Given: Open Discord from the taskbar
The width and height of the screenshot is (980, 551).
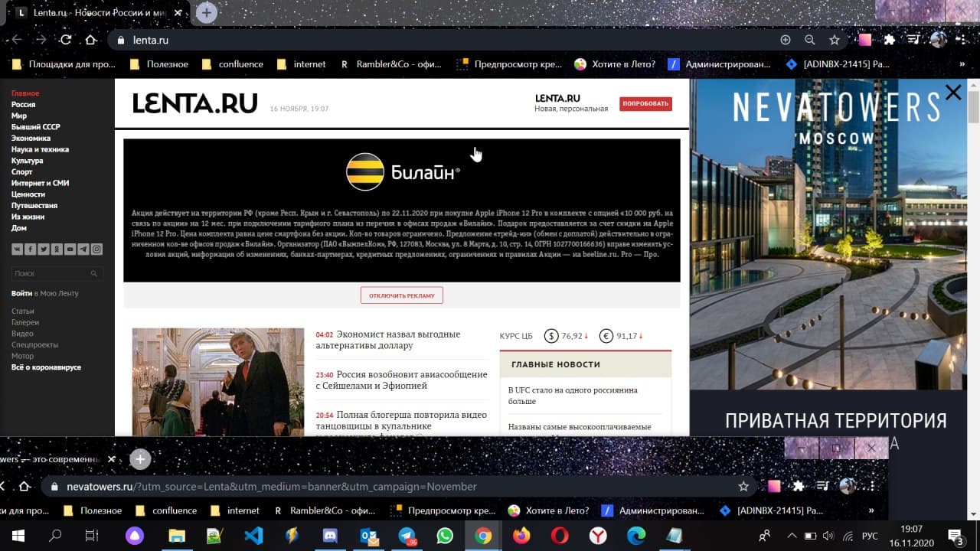Looking at the screenshot, I should 330,536.
